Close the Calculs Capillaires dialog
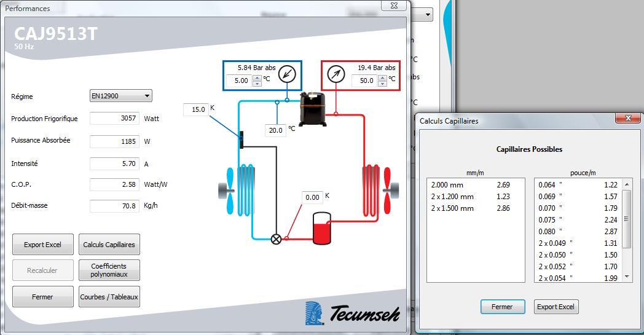 pos(628,118)
